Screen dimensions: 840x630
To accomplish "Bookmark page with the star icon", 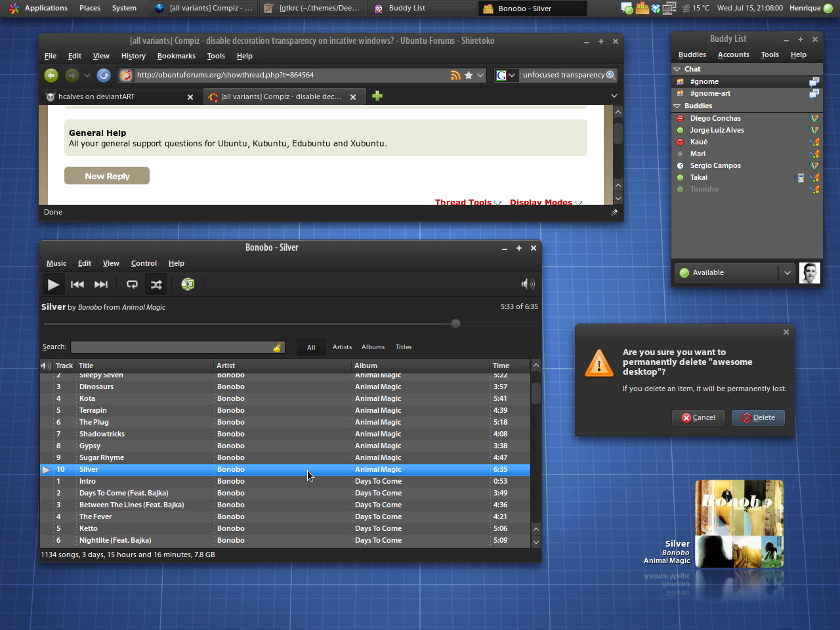I will tap(469, 75).
